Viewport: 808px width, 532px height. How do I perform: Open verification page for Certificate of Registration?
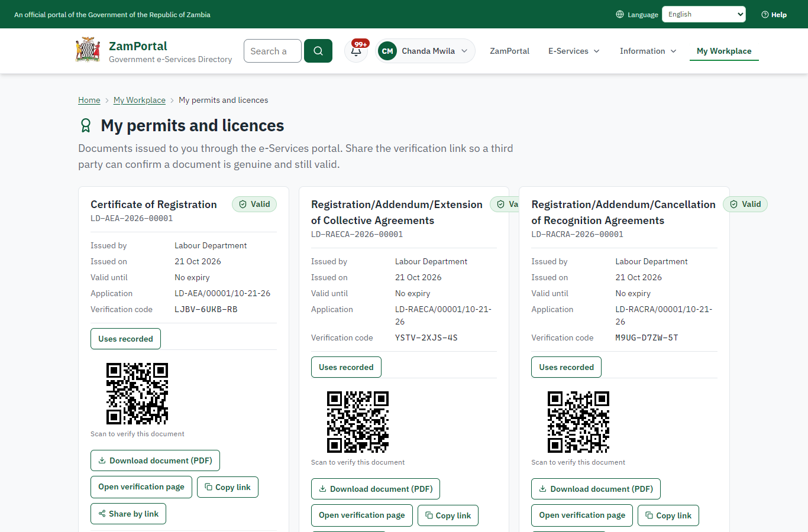141,487
